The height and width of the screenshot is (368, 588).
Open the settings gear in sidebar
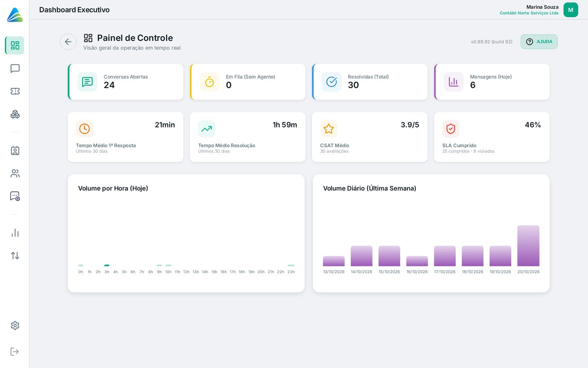15,326
